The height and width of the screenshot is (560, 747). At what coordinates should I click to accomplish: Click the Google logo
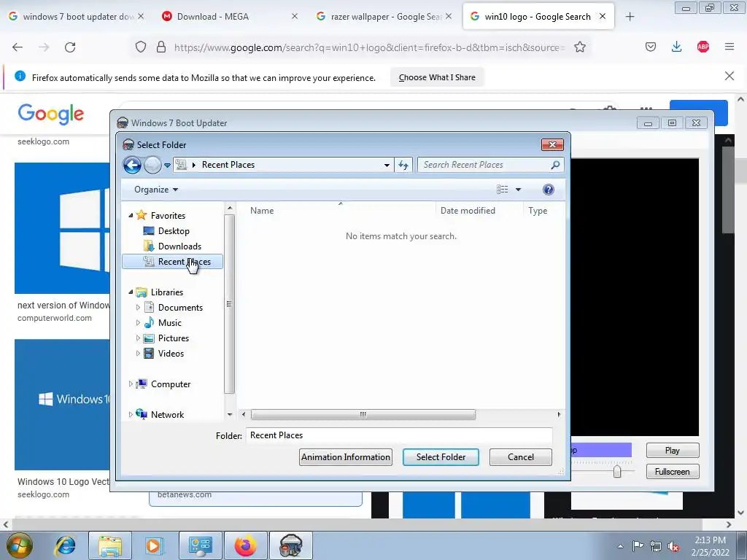click(x=51, y=114)
